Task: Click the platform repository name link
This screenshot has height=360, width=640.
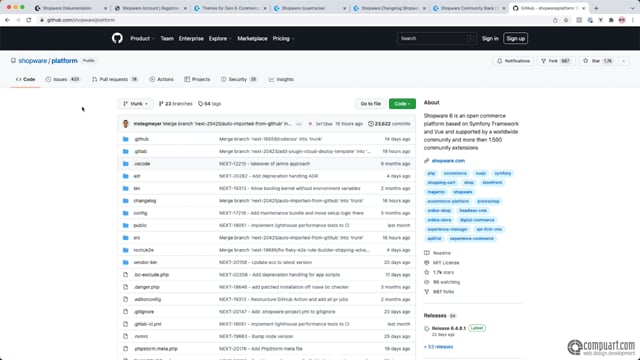Action: coord(64,61)
